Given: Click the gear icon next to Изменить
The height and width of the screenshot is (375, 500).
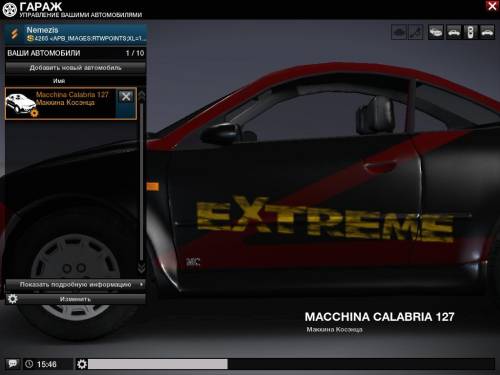Looking at the screenshot, I should pyautogui.click(x=12, y=299).
